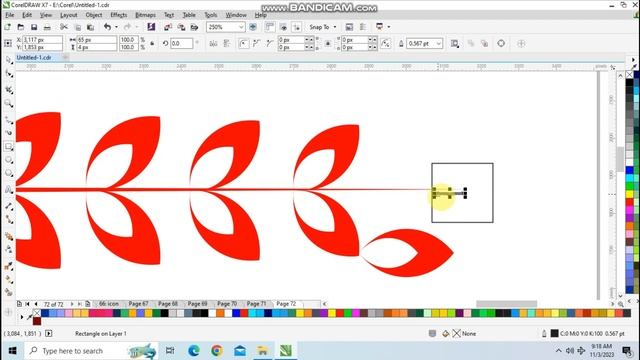Screen dimensions: 640x360
Task: Select the Interactive Fill tool
Action: (x=9, y=280)
